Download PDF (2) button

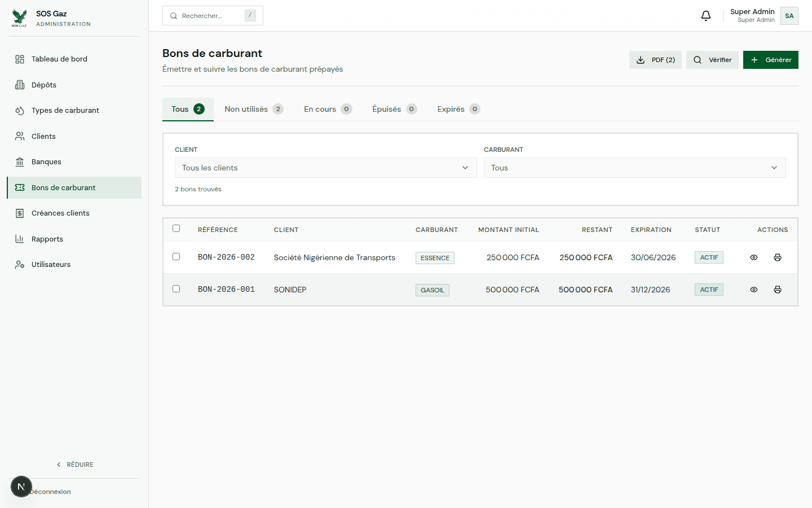(655, 60)
